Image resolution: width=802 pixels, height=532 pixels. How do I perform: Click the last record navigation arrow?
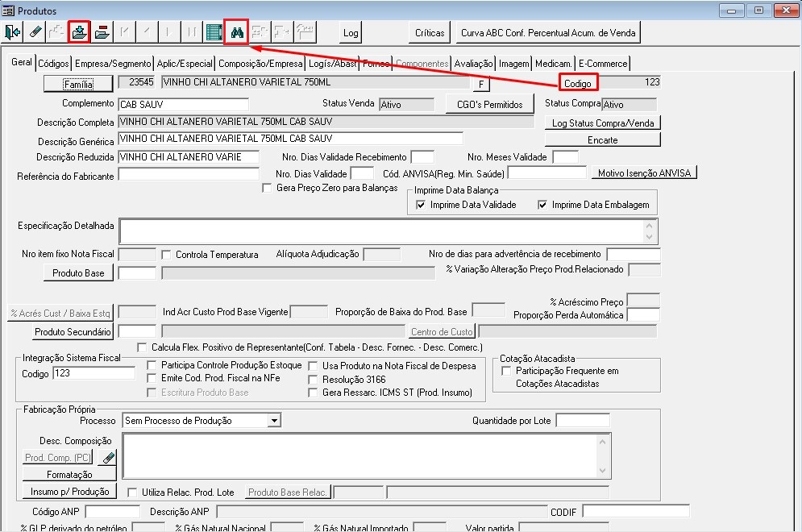[192, 33]
